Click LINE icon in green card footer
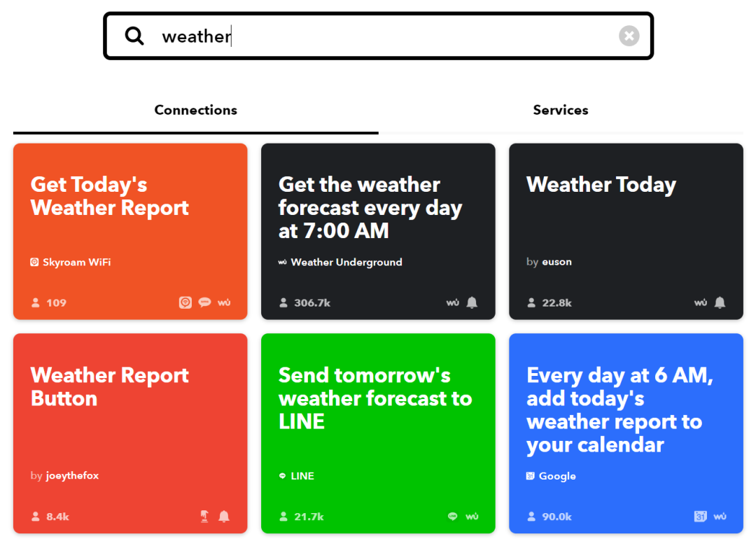 click(x=452, y=517)
